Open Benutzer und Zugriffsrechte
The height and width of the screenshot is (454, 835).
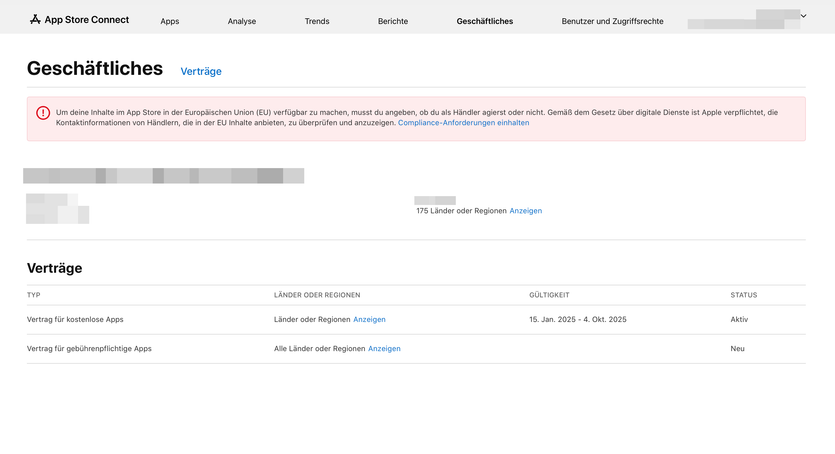(612, 21)
